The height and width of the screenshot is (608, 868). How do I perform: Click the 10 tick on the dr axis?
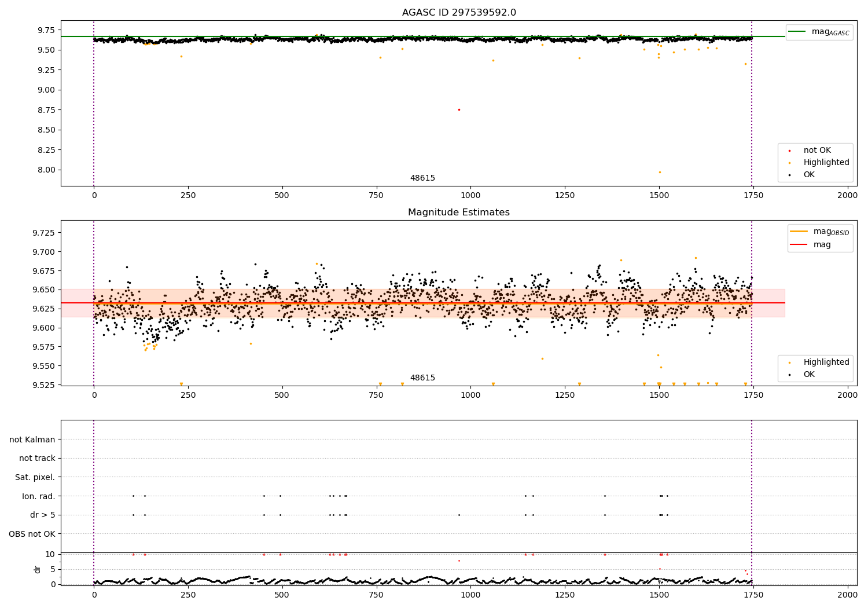(50, 554)
